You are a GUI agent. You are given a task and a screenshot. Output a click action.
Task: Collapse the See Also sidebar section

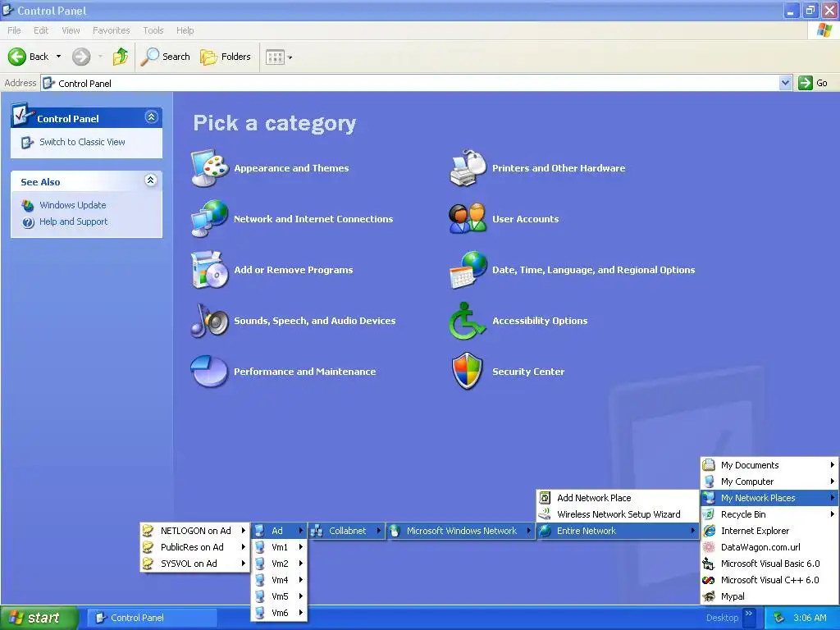151,180
